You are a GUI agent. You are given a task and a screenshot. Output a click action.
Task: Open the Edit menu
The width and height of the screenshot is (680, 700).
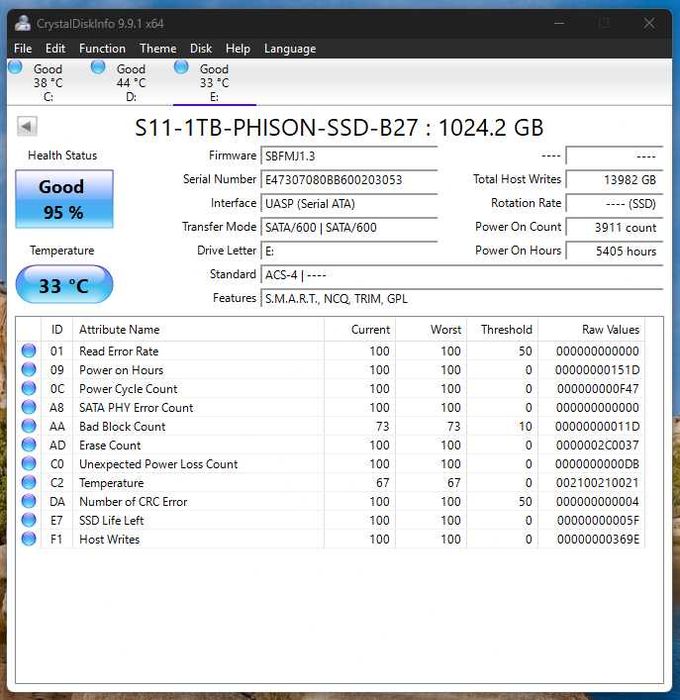(55, 48)
